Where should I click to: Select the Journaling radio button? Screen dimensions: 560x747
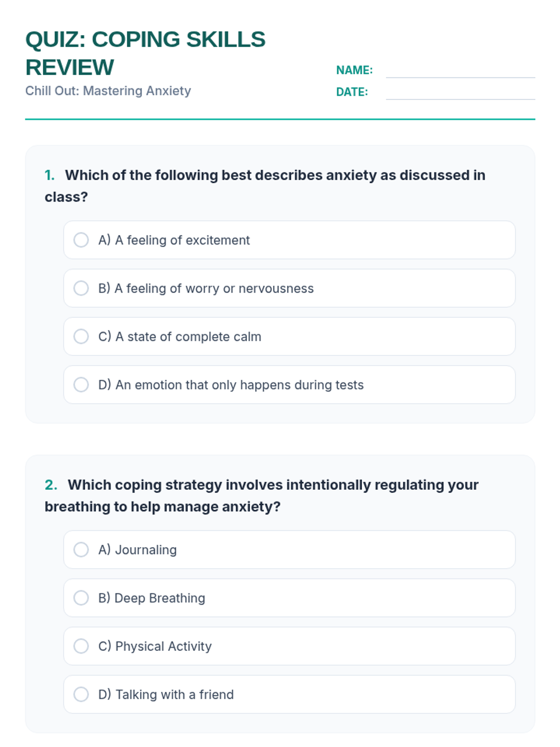[x=81, y=550]
